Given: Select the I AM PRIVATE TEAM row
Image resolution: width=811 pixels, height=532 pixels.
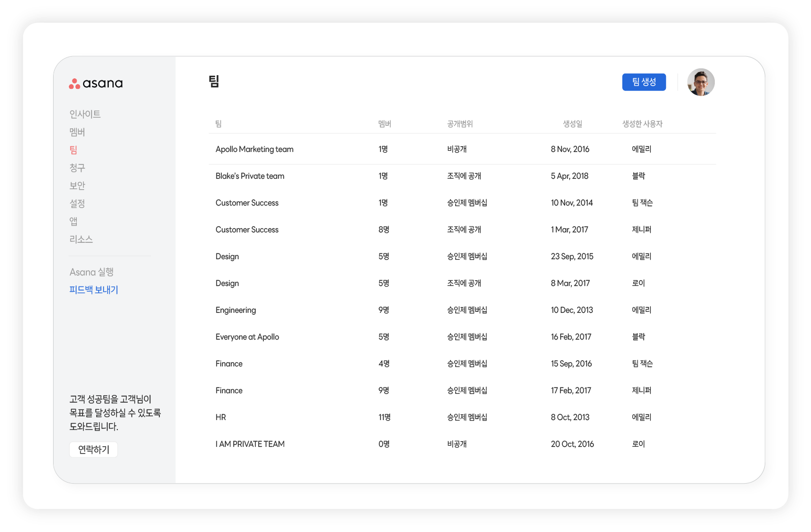Looking at the screenshot, I should 250,444.
